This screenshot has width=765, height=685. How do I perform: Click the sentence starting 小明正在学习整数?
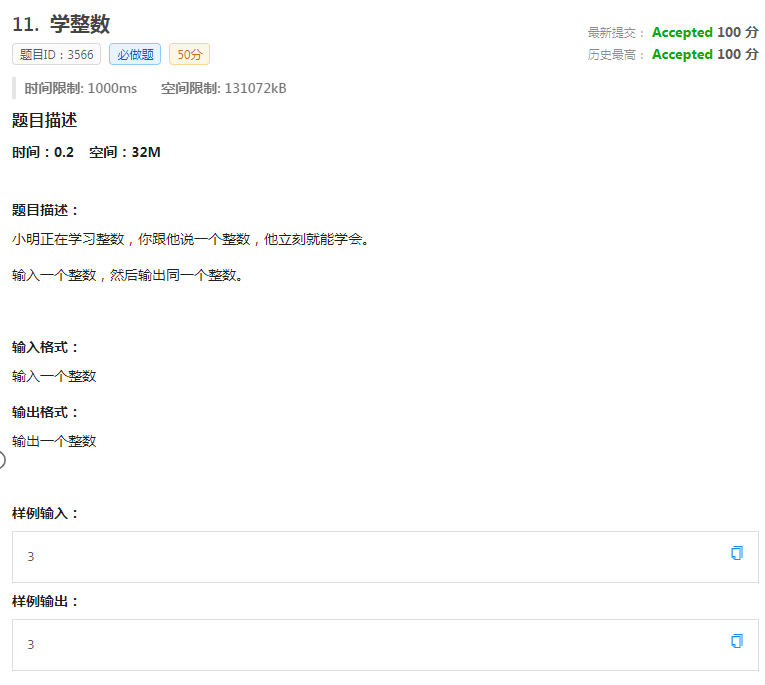click(x=191, y=239)
